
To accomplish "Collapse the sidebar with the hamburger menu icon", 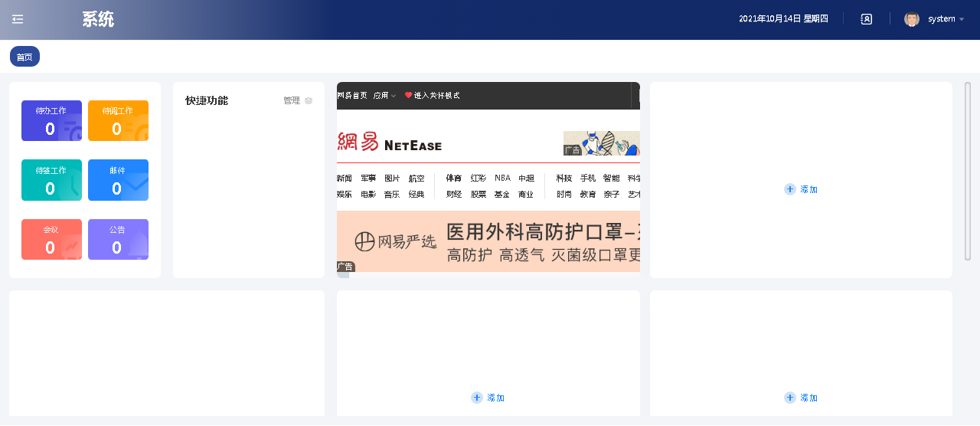I will pyautogui.click(x=18, y=19).
